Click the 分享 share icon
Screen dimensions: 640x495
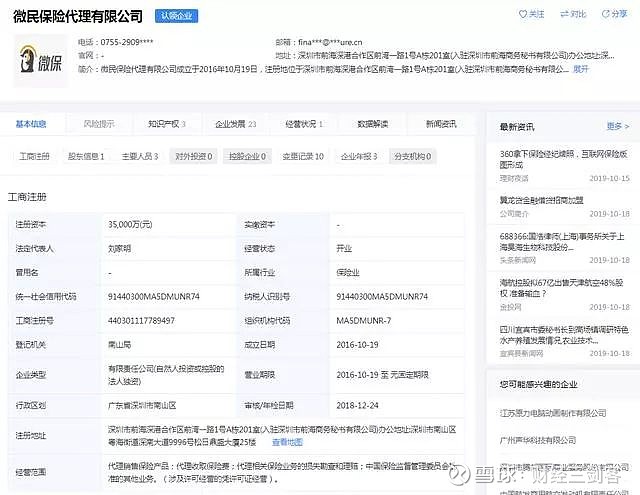click(x=606, y=14)
